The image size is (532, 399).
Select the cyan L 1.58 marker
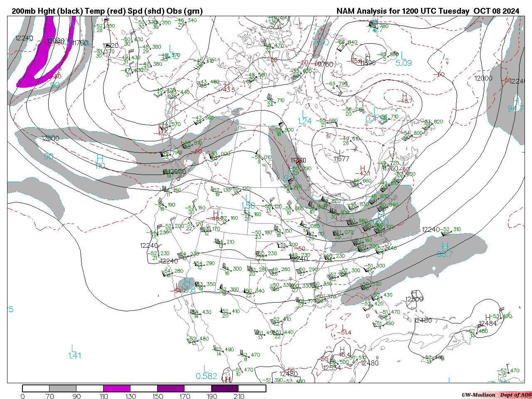(248, 202)
